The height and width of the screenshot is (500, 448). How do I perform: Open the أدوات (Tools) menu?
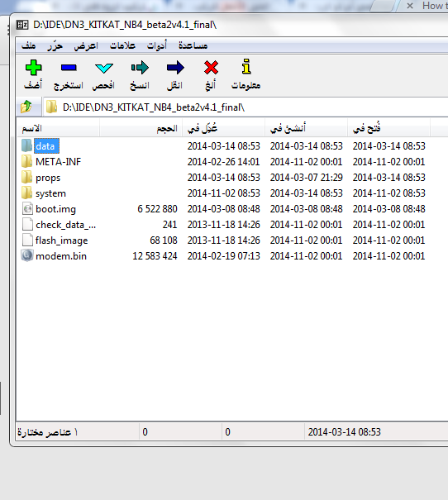[x=156, y=45]
